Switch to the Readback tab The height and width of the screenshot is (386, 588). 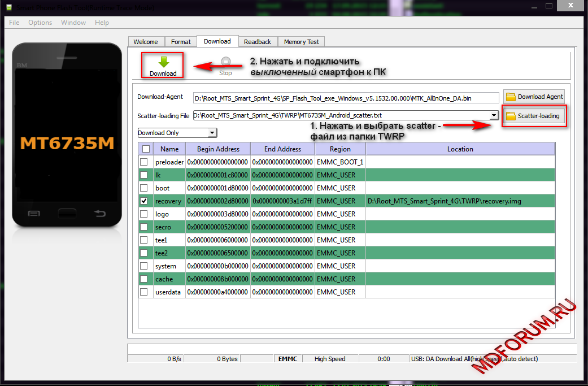pyautogui.click(x=258, y=42)
